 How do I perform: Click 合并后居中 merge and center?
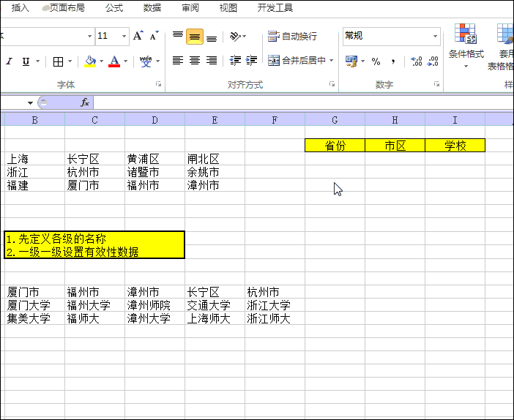click(297, 61)
